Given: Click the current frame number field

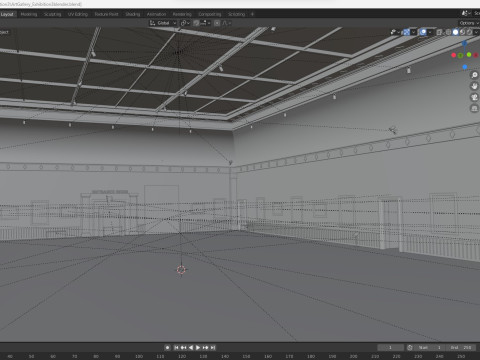Looking at the screenshot, I should click(x=390, y=348).
